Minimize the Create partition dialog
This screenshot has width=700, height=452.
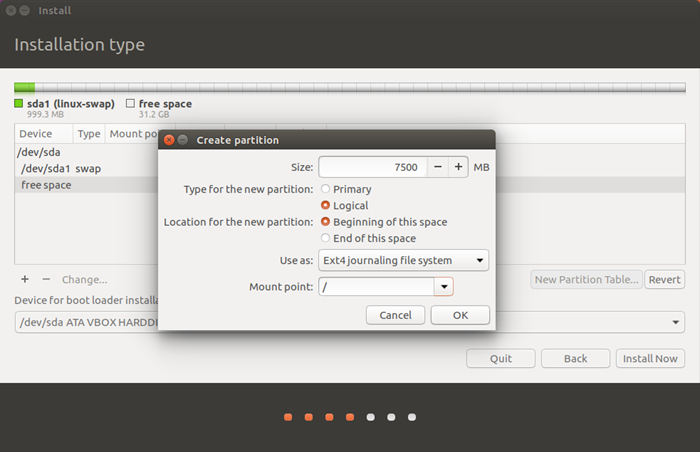tap(183, 140)
